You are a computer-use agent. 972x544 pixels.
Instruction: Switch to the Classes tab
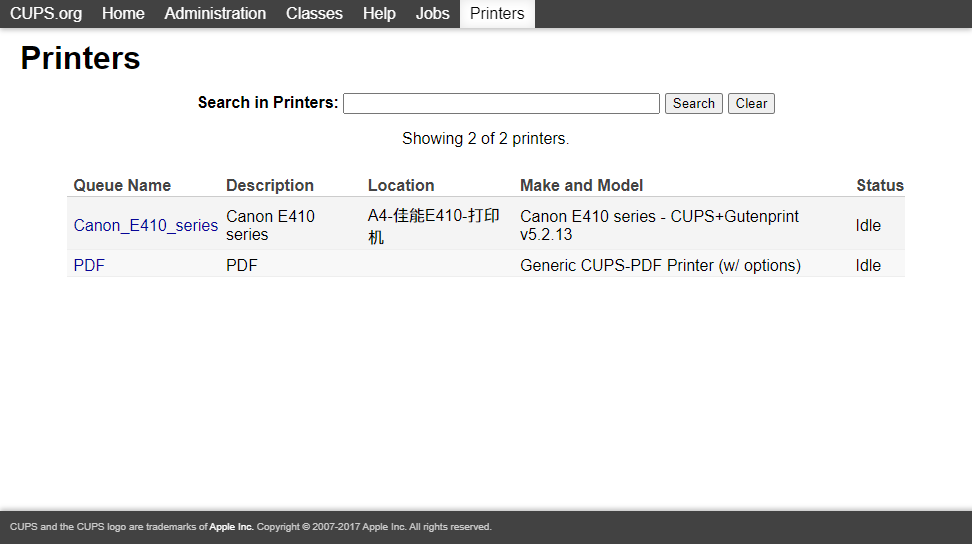[x=314, y=14]
